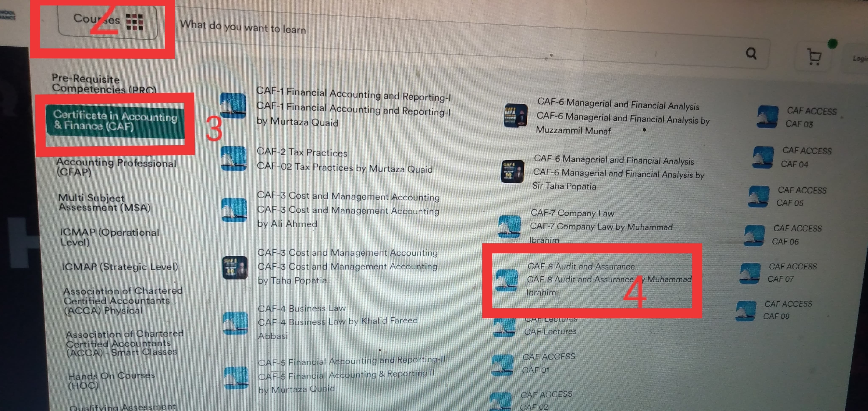Open CAF-3 by Taha Popatia thumbnail
Screen dimensions: 868x411
(235, 268)
